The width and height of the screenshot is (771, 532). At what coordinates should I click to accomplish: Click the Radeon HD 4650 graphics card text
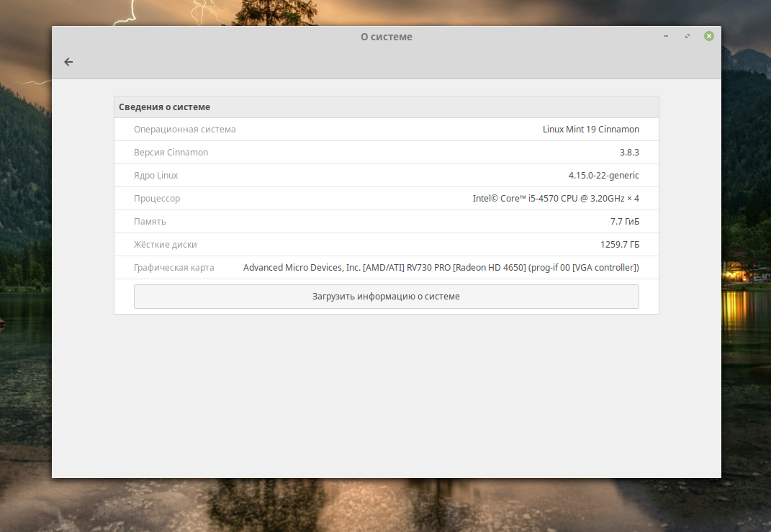[441, 268]
